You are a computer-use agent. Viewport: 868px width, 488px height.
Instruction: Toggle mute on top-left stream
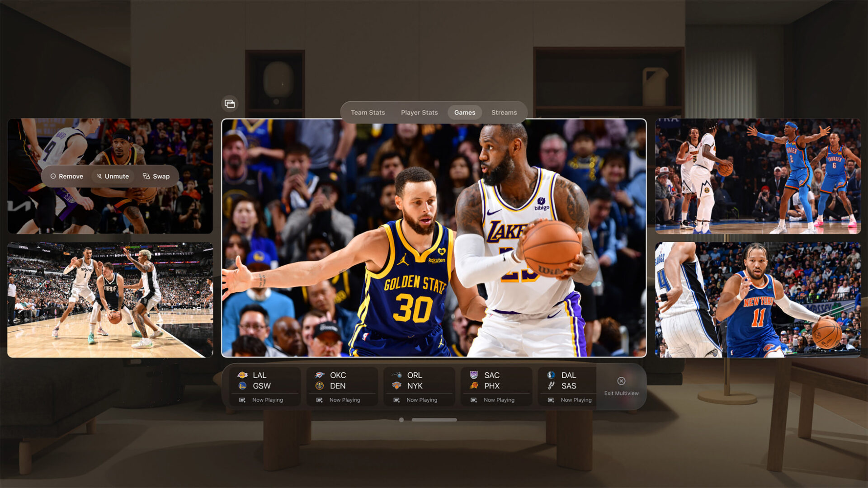113,176
